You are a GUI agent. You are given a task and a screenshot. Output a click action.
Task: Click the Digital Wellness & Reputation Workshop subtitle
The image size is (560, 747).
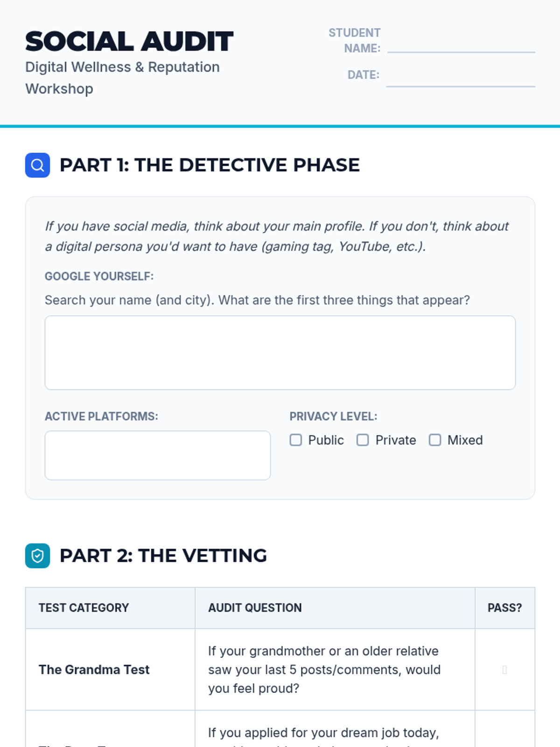click(x=122, y=78)
